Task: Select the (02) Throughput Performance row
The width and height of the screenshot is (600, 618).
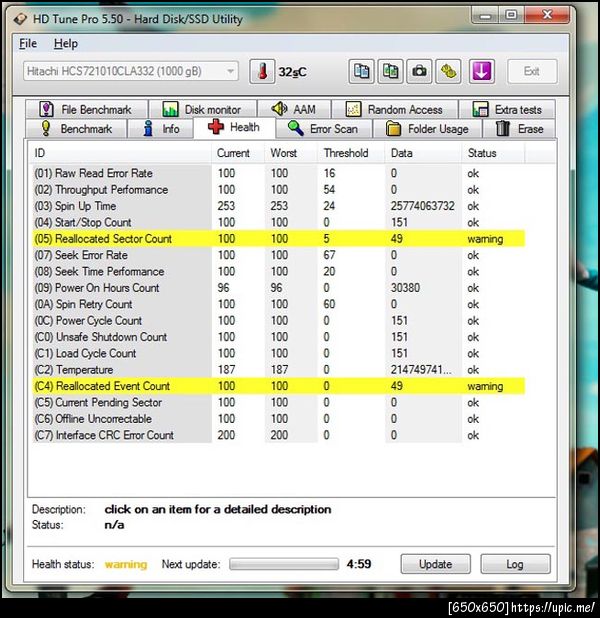Action: tap(279, 190)
